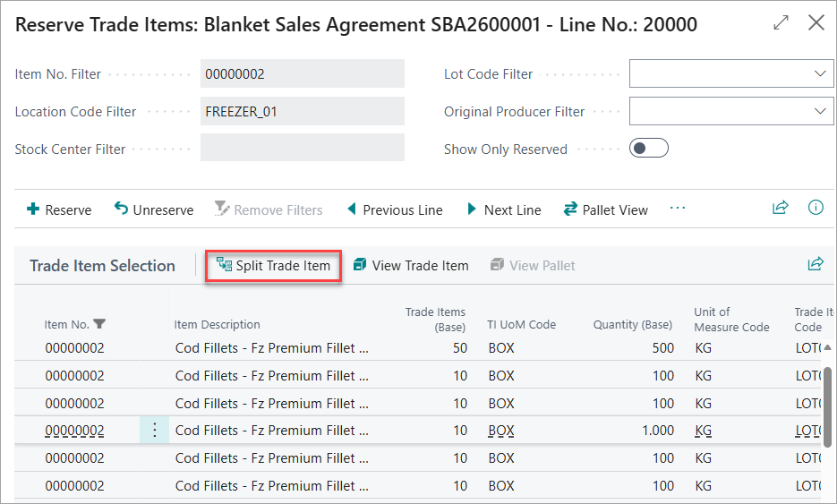Screen dimensions: 837x504
Task: Open row options for the selected line
Action: click(154, 430)
